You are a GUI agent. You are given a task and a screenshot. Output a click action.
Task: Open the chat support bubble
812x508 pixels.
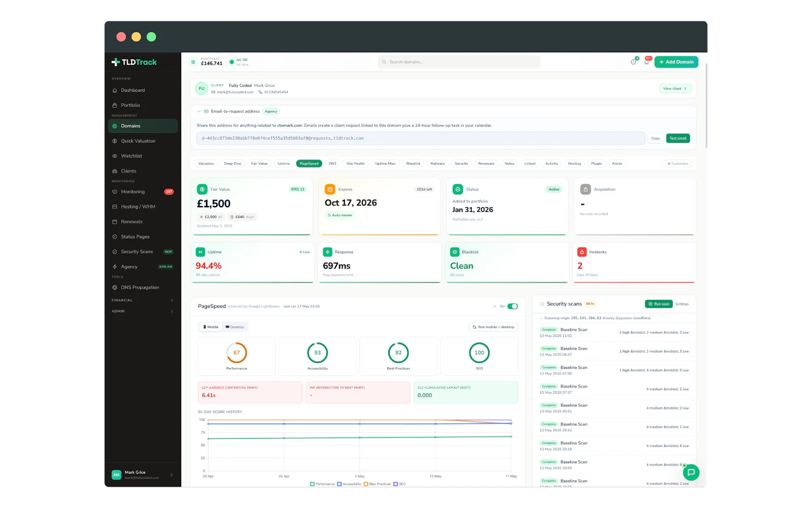(x=691, y=472)
